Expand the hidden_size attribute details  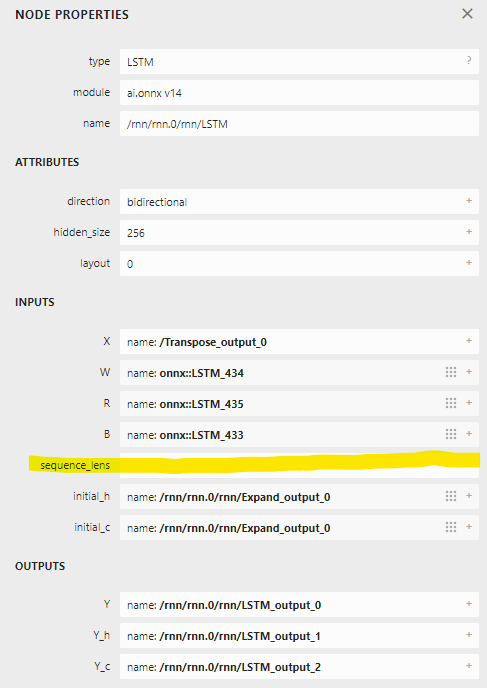coord(469,231)
